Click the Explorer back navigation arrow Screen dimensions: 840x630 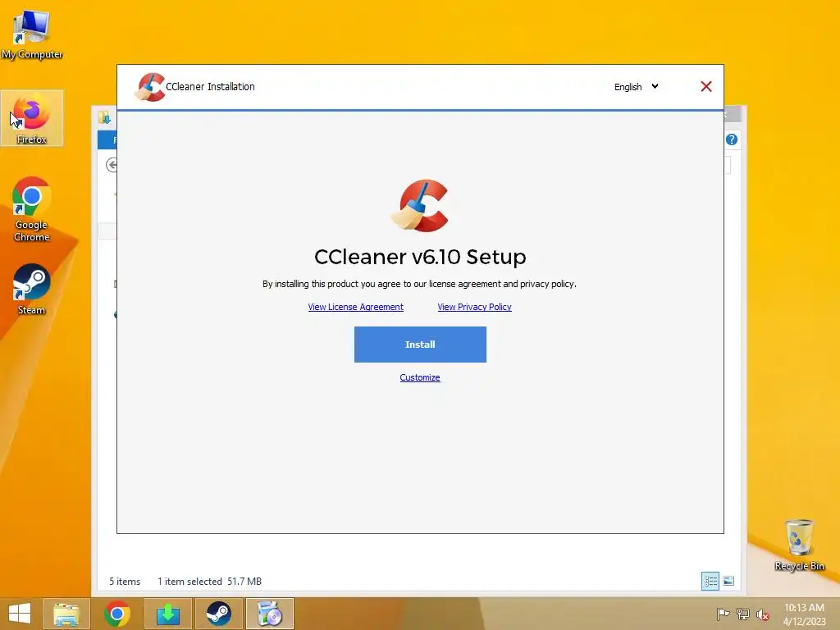click(x=112, y=165)
